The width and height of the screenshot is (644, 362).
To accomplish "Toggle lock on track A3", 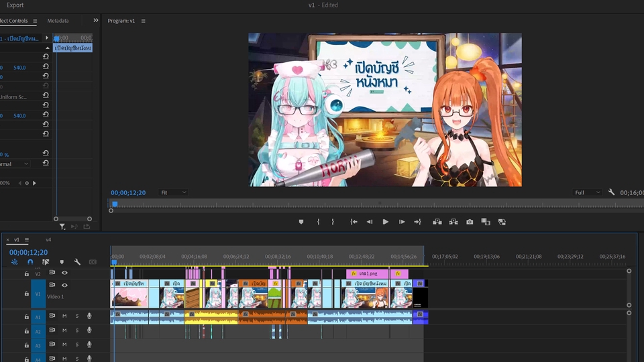I will coord(27,346).
